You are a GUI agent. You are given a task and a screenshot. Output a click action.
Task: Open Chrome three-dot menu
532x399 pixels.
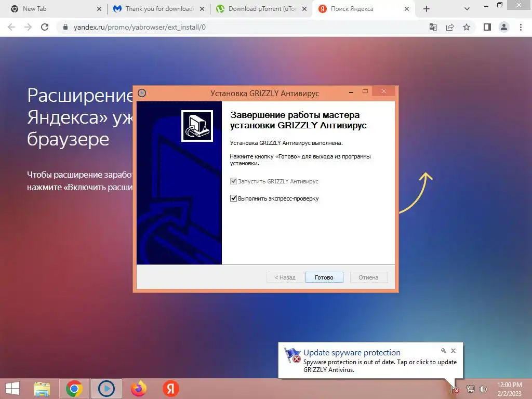(x=521, y=27)
